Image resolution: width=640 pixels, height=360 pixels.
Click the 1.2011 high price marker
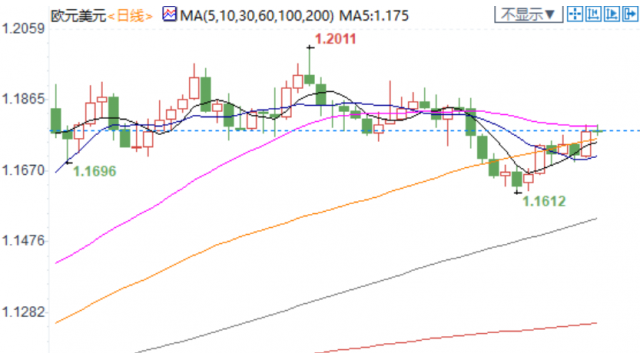tap(336, 39)
